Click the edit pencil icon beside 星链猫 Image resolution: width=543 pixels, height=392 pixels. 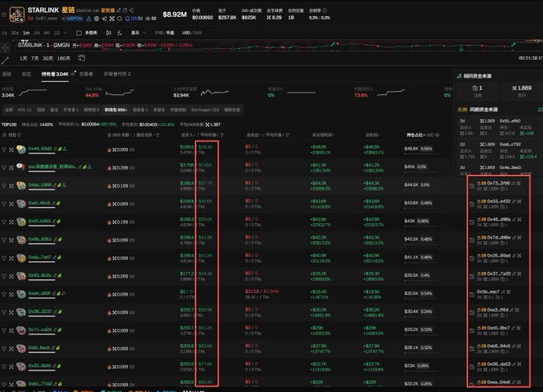[119, 10]
